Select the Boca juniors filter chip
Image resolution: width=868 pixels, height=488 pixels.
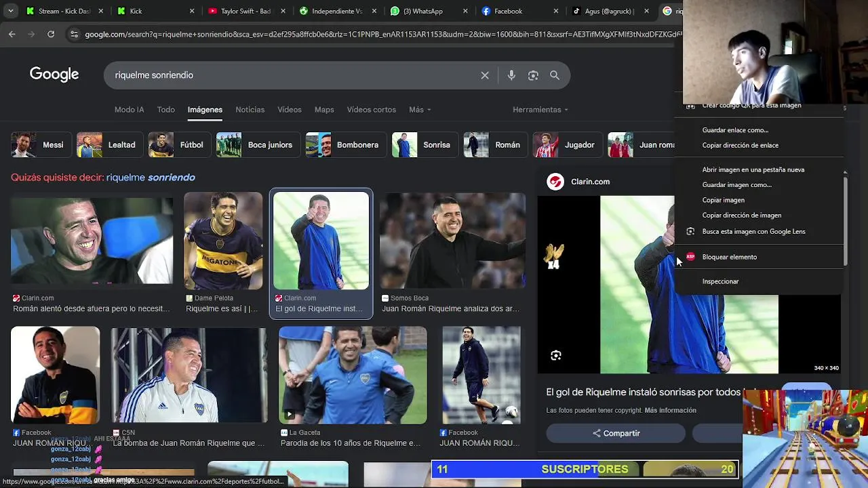258,145
